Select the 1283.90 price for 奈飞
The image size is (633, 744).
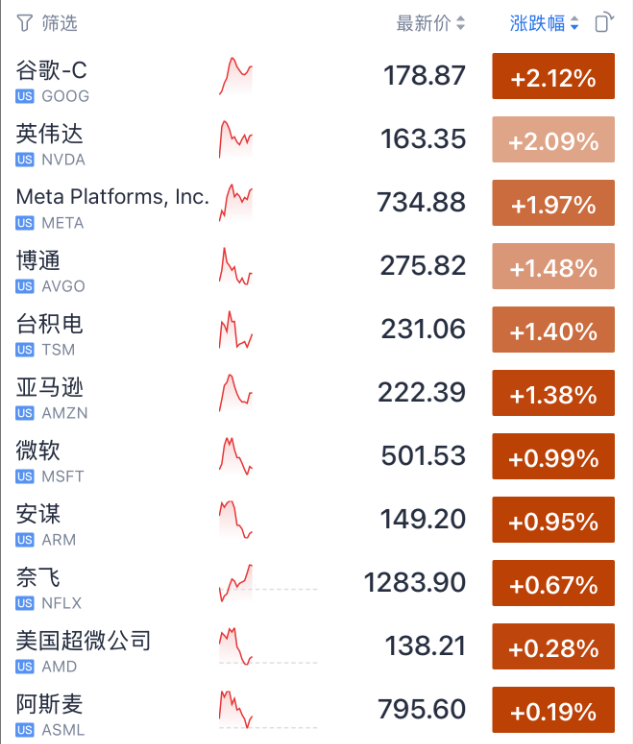(x=415, y=584)
